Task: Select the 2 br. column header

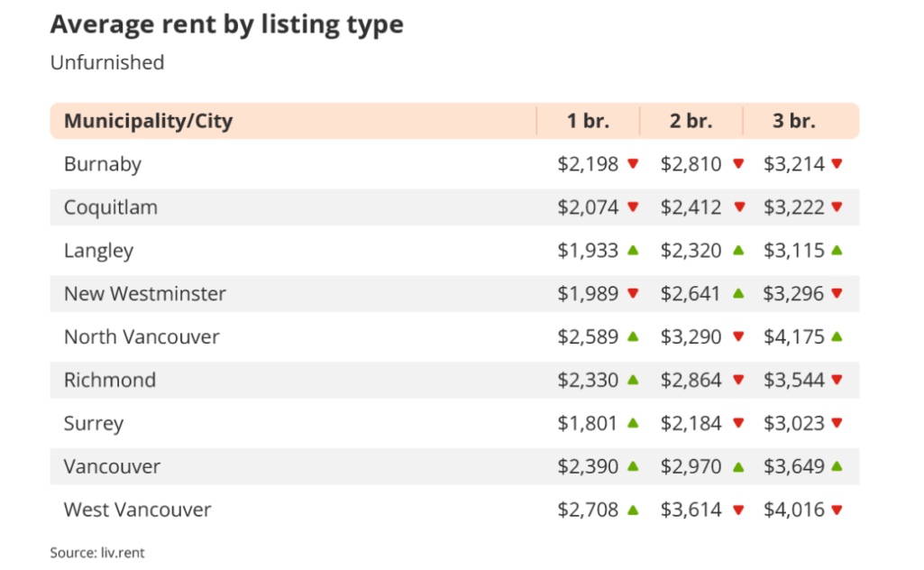Action: click(691, 121)
